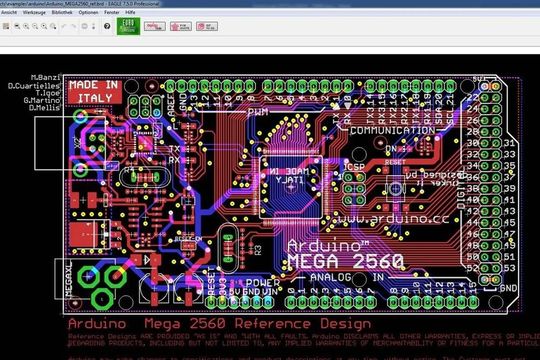Click the Zoom select area icon
This screenshot has height=360, width=540.
(x=53, y=26)
